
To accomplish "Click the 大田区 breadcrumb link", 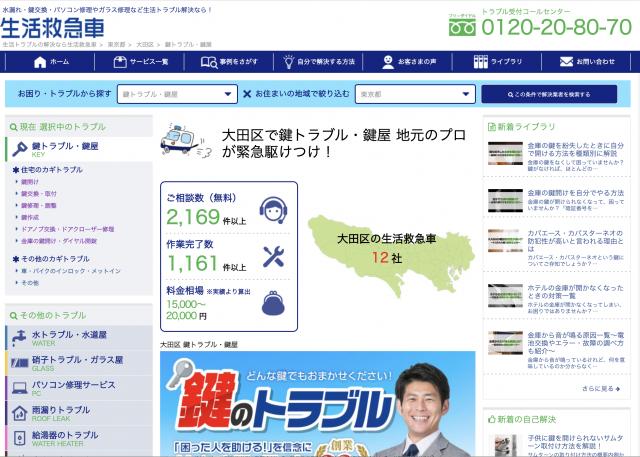I will point(145,45).
